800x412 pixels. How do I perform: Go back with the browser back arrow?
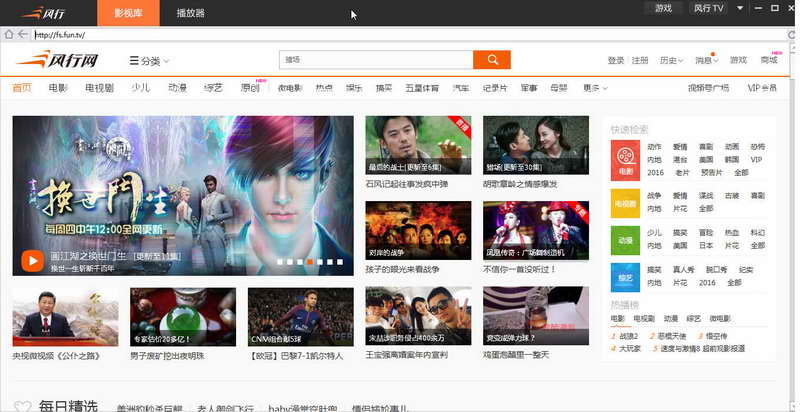click(x=22, y=34)
